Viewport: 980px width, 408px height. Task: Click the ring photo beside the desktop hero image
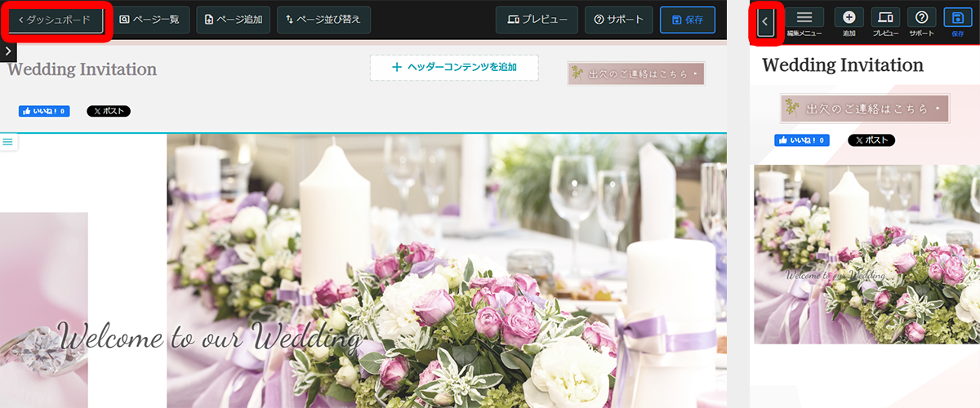pos(43,310)
